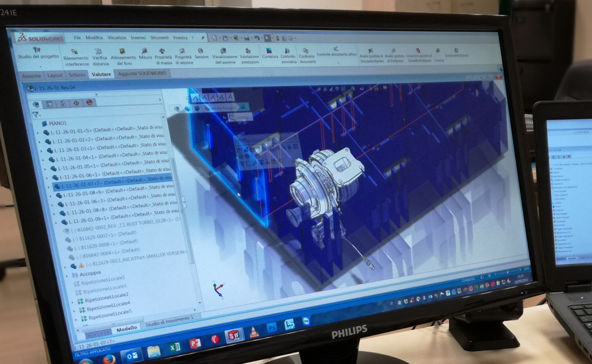Activate the Misura measuring tool
Screen dimensions: 592x364
(x=145, y=54)
